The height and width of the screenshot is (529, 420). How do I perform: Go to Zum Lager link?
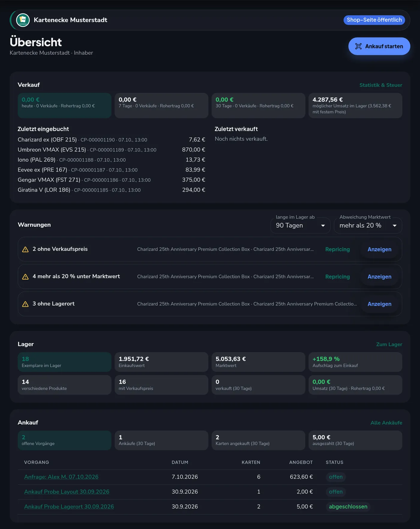click(389, 345)
